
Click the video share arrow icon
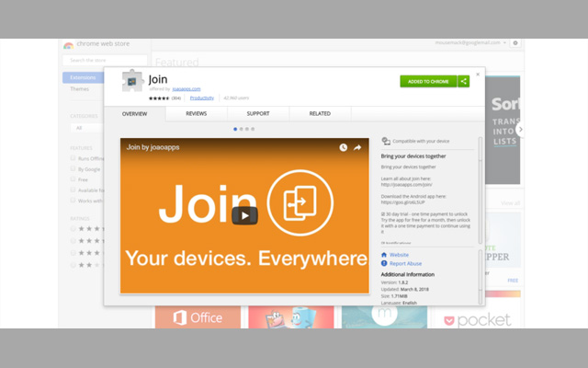357,147
